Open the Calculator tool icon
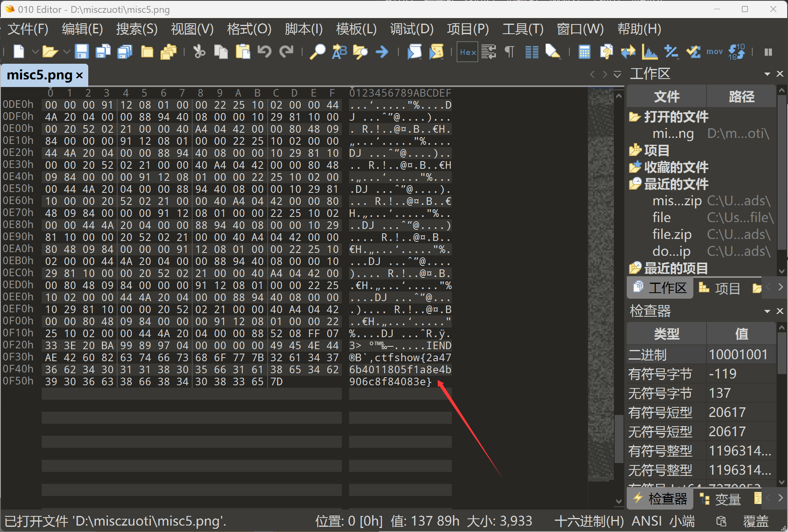 pyautogui.click(x=584, y=52)
